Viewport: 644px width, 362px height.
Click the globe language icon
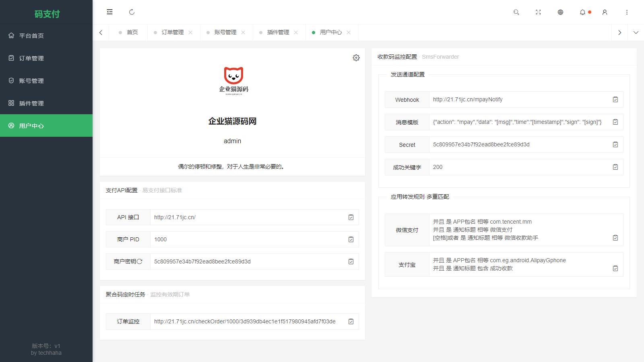tap(560, 12)
